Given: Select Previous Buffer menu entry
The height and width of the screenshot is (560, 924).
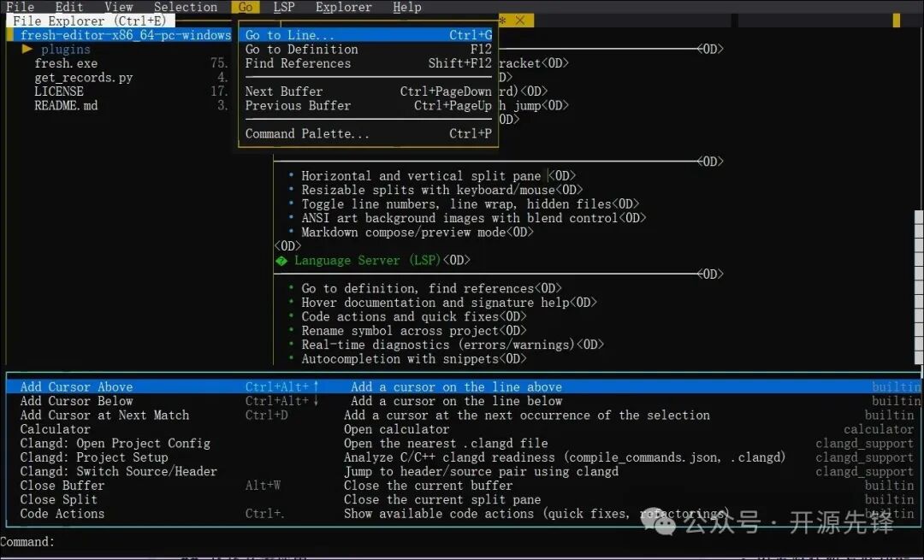Looking at the screenshot, I should tap(368, 105).
